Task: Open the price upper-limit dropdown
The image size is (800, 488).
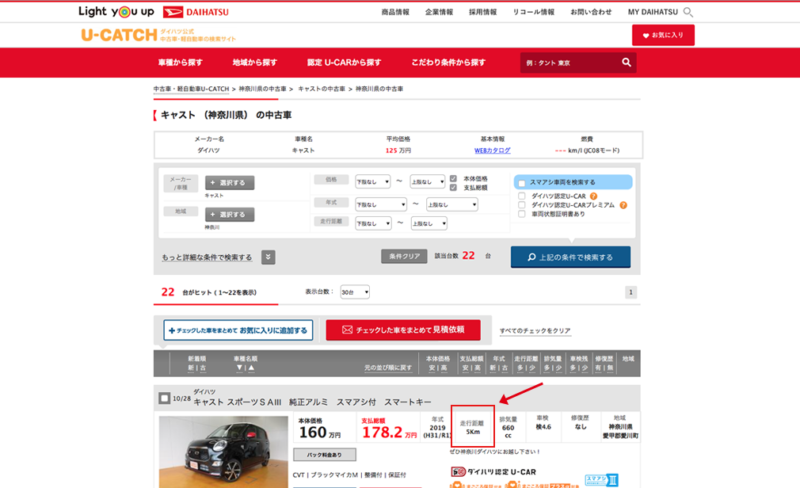Action: [428, 181]
